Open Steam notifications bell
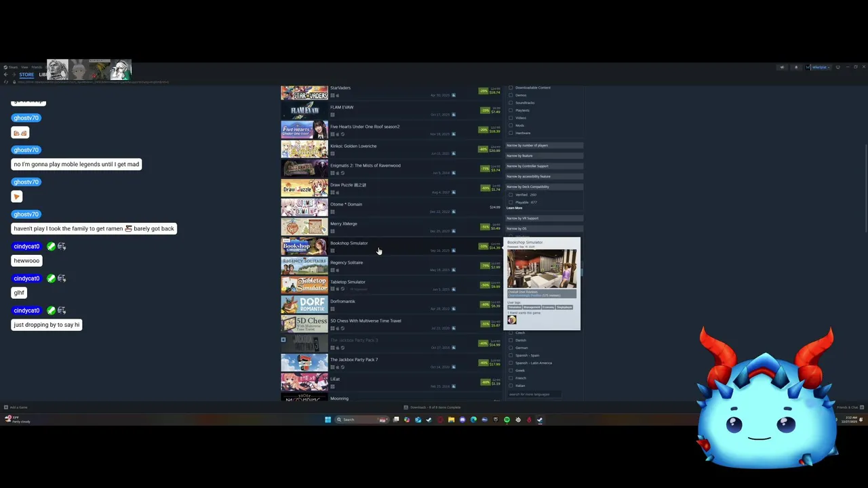868x488 pixels. [x=796, y=67]
